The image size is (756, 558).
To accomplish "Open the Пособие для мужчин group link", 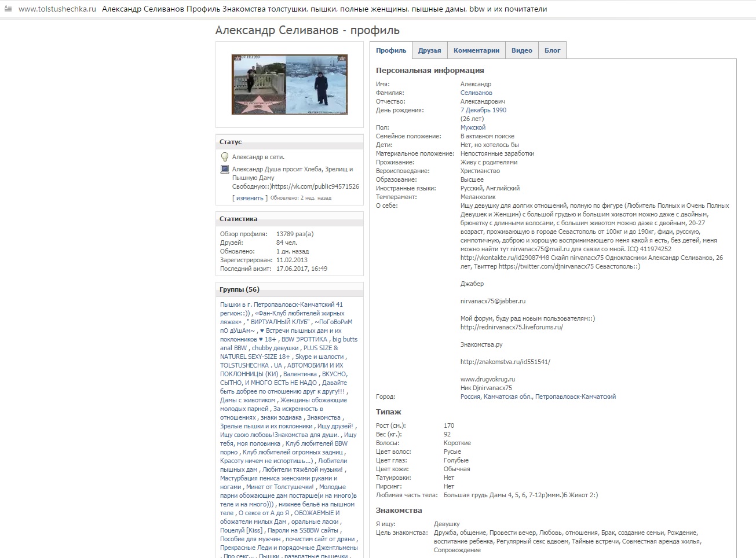I will point(250,539).
